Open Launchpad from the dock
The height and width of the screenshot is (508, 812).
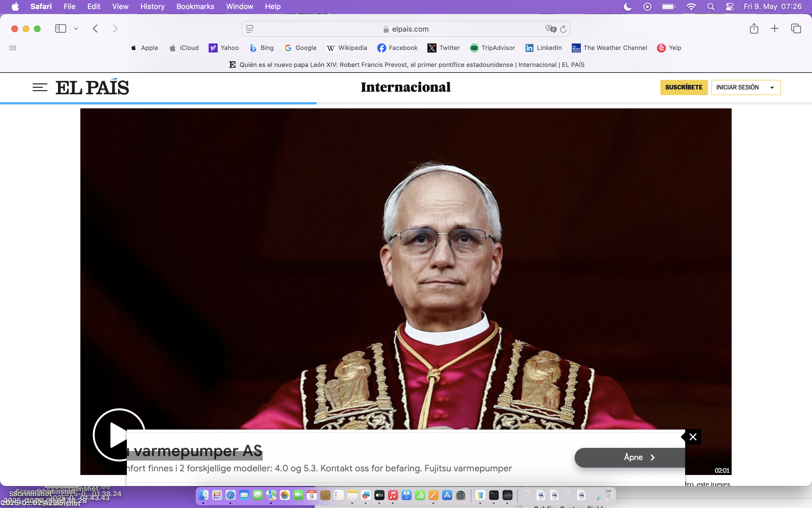[217, 495]
